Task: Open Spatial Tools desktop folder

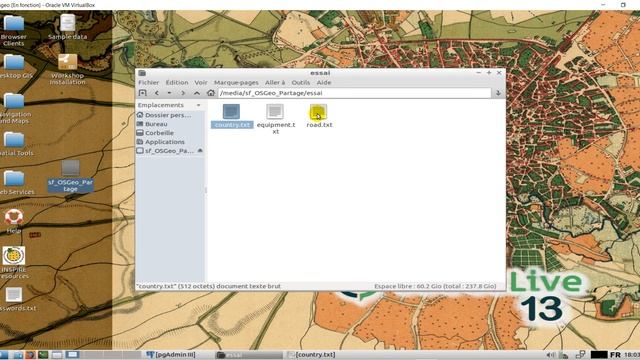Action: 16,144
